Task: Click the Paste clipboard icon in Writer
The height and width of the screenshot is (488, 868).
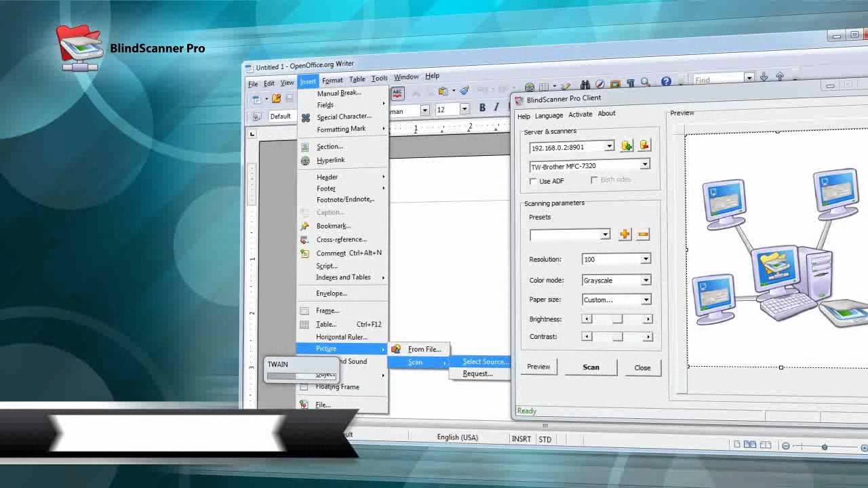Action: [443, 91]
